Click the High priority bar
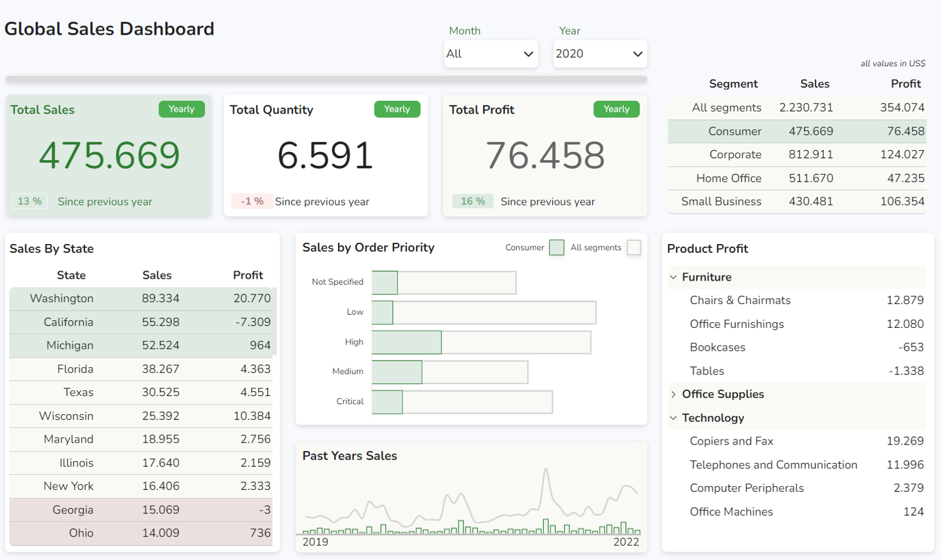The width and height of the screenshot is (941, 560). 481,342
